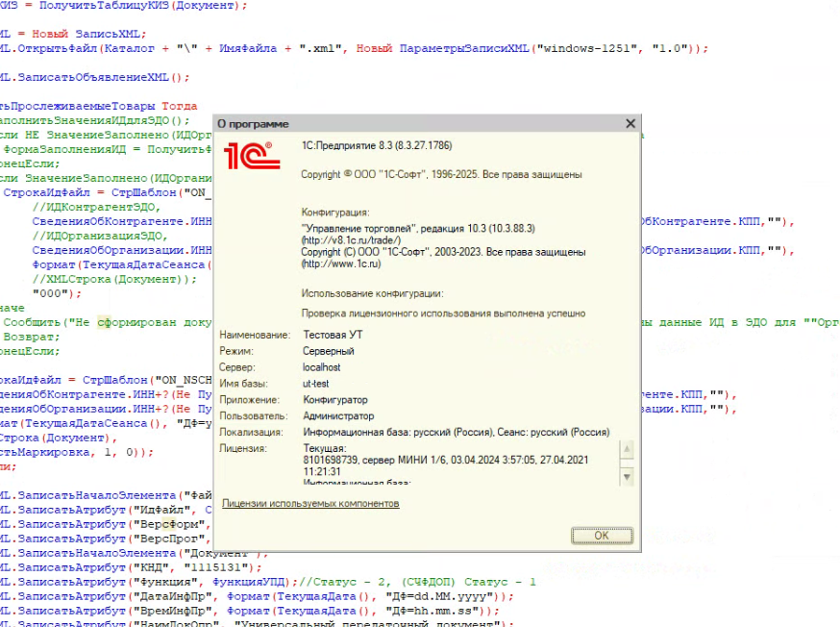840x627 pixels.
Task: Click the Серверный mode value
Action: click(x=329, y=351)
